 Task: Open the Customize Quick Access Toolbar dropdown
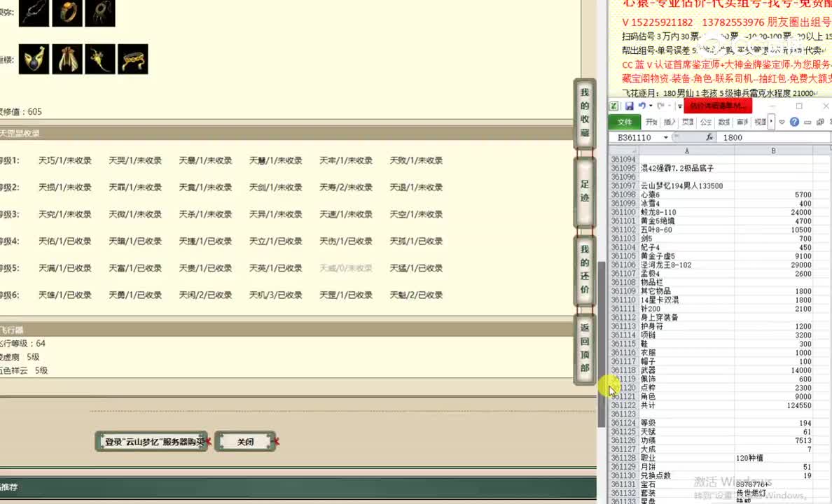(679, 106)
